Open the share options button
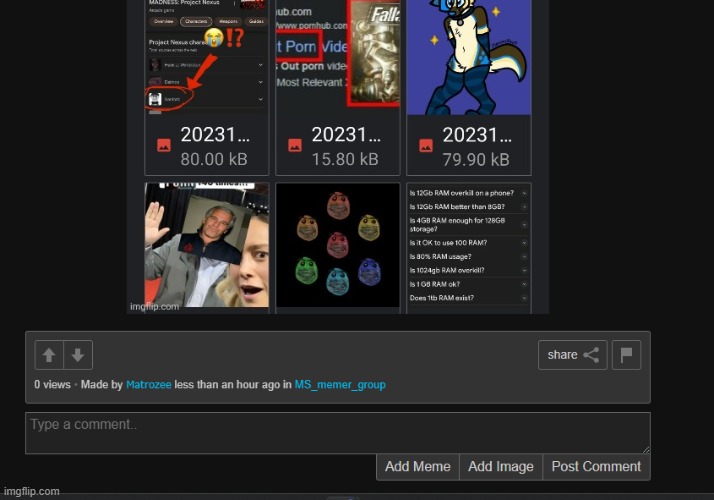Viewport: 714px width, 500px height. pyautogui.click(x=572, y=355)
